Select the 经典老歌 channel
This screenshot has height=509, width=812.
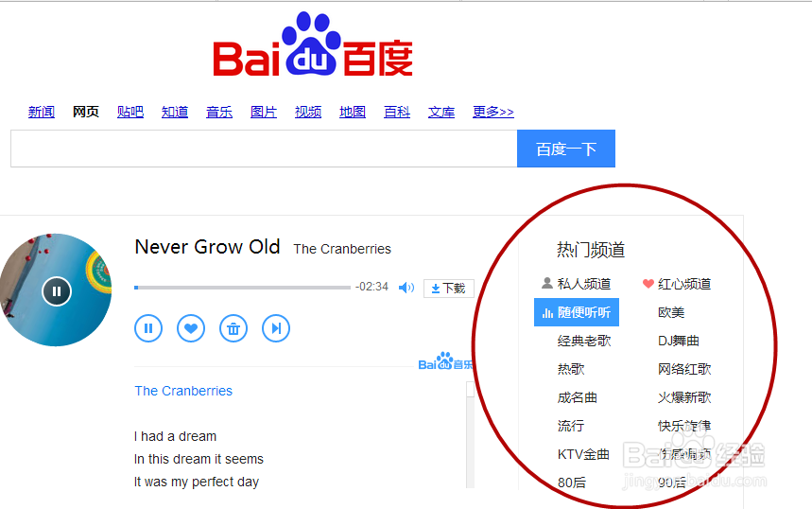point(584,341)
